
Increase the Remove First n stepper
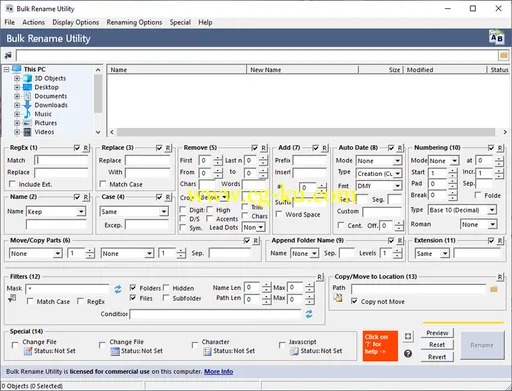coord(218,158)
